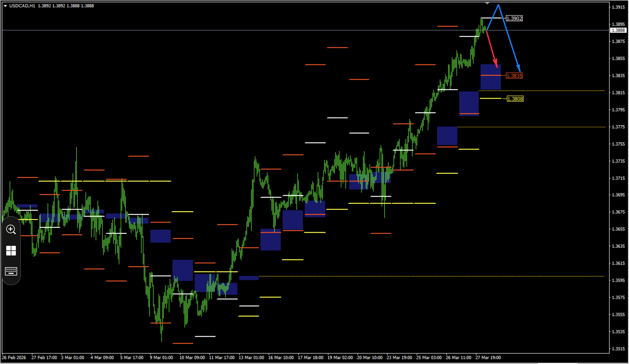
Task: Select the 1.3902 white price label
Action: tap(514, 18)
